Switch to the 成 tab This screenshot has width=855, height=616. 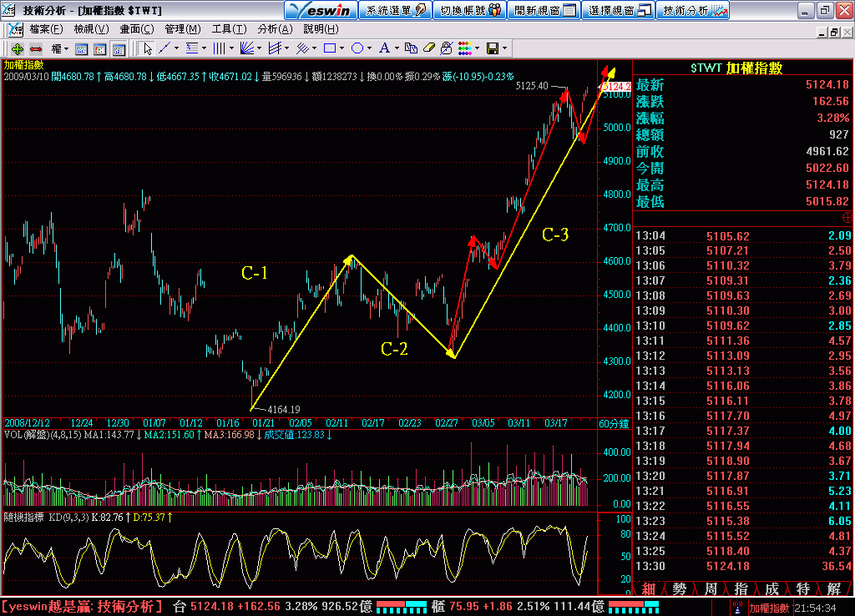[772, 588]
